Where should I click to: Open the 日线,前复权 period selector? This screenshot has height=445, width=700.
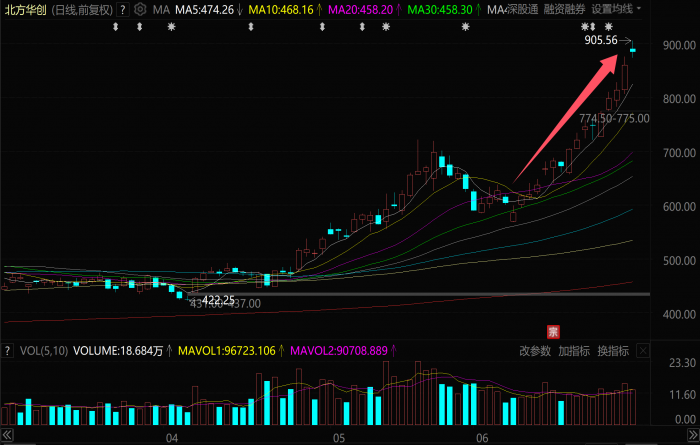[x=82, y=9]
